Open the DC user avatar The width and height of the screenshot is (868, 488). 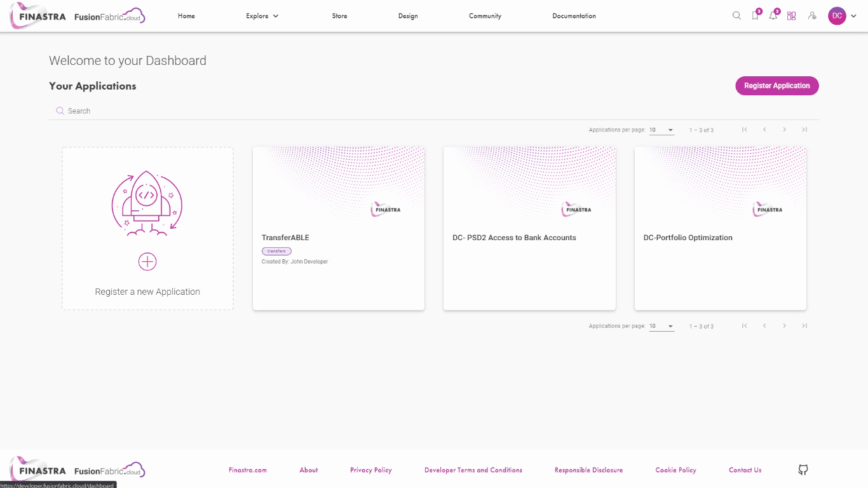[837, 16]
